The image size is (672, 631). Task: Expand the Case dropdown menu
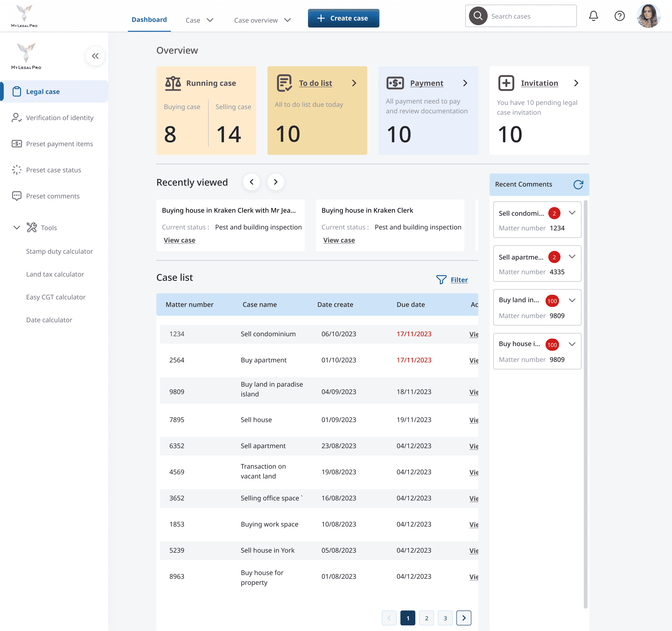[x=199, y=20]
